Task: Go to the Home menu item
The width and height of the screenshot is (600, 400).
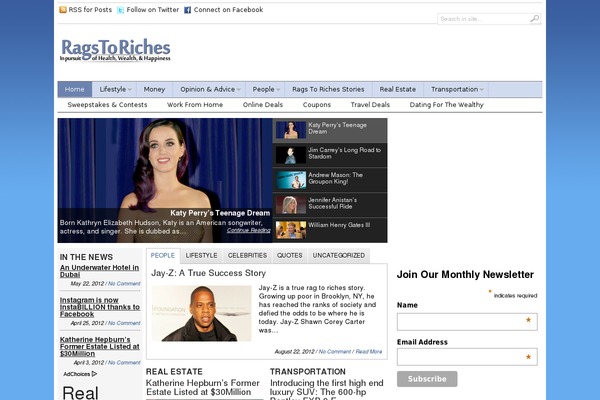Action: pyautogui.click(x=75, y=89)
